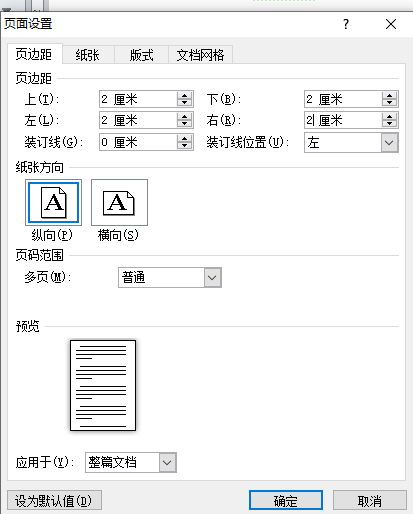Select the 横向 landscape orientation icon
The width and height of the screenshot is (413, 514).
pyautogui.click(x=119, y=202)
